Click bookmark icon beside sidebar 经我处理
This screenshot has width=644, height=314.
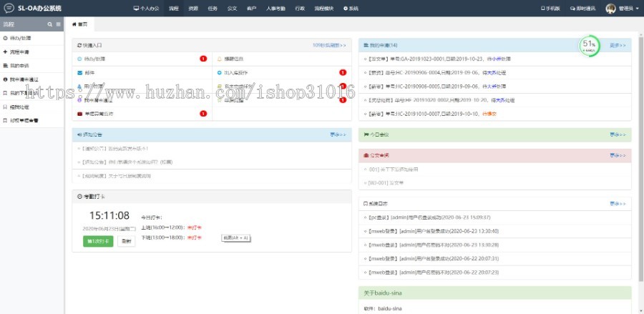pyautogui.click(x=5, y=107)
